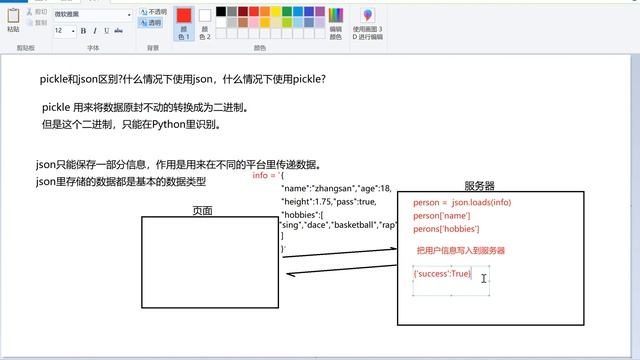Click the line '但是这个二进制，只能在Python里识别。'
This screenshot has width=640, height=360.
(131, 124)
